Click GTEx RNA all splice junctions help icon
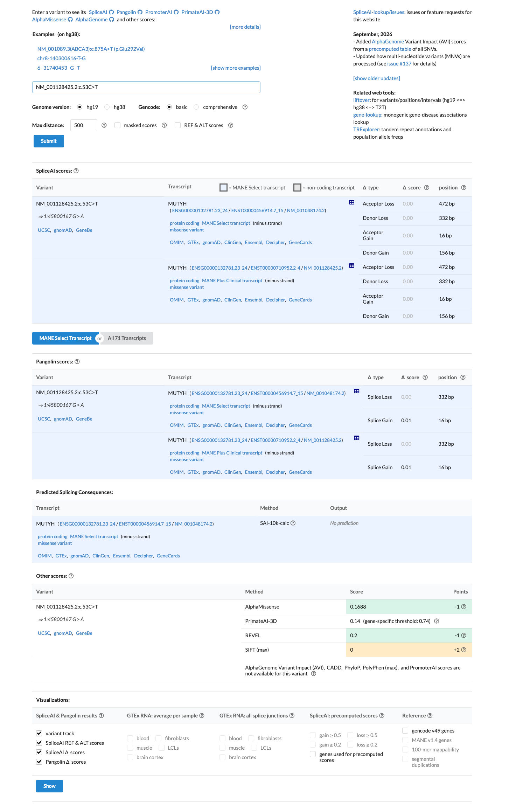Viewport: 509px width, 812px height. click(x=292, y=716)
